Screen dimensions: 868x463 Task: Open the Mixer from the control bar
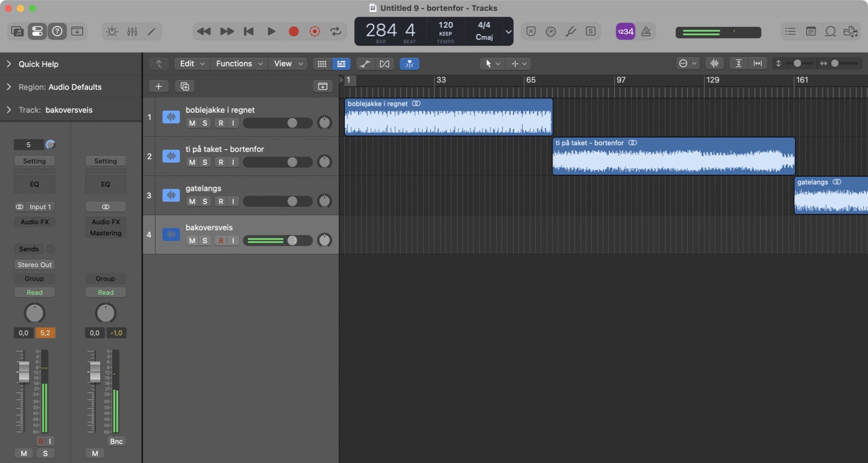(x=132, y=31)
